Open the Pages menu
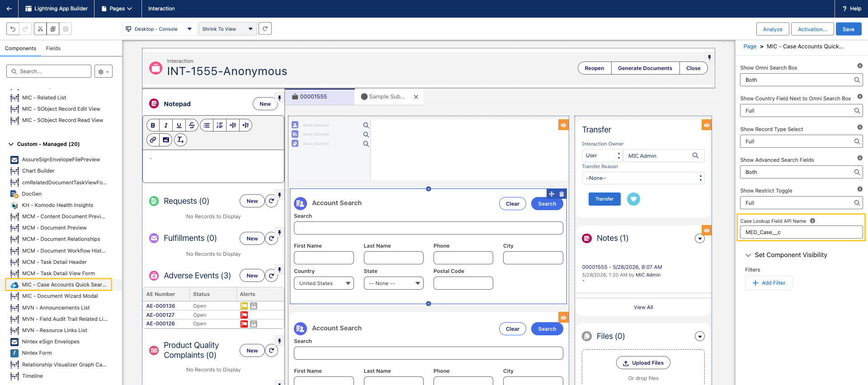The image size is (868, 385). click(117, 9)
